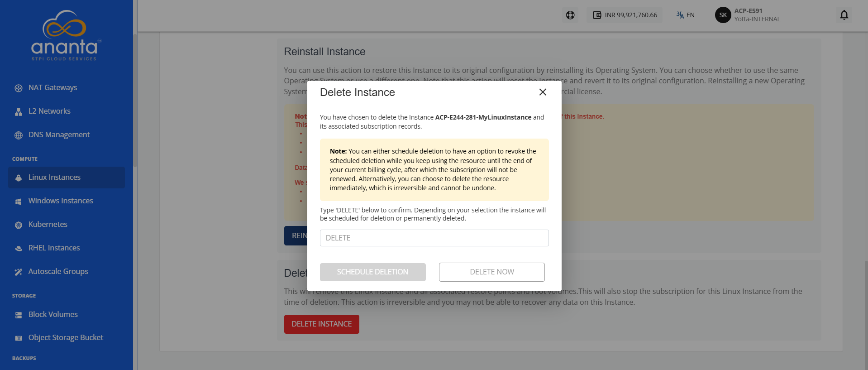868x370 pixels.
Task: Click the sidebar scrollbar thumb
Action: tap(135, 100)
